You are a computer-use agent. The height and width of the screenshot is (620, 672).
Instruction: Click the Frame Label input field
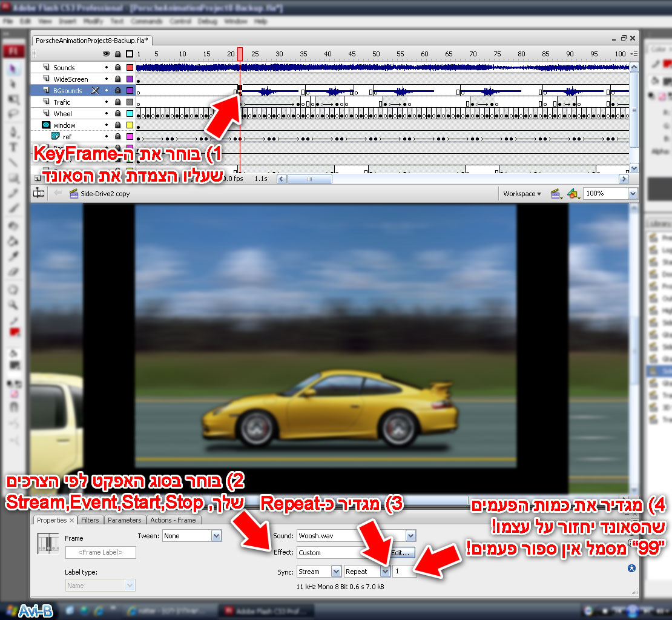100,552
